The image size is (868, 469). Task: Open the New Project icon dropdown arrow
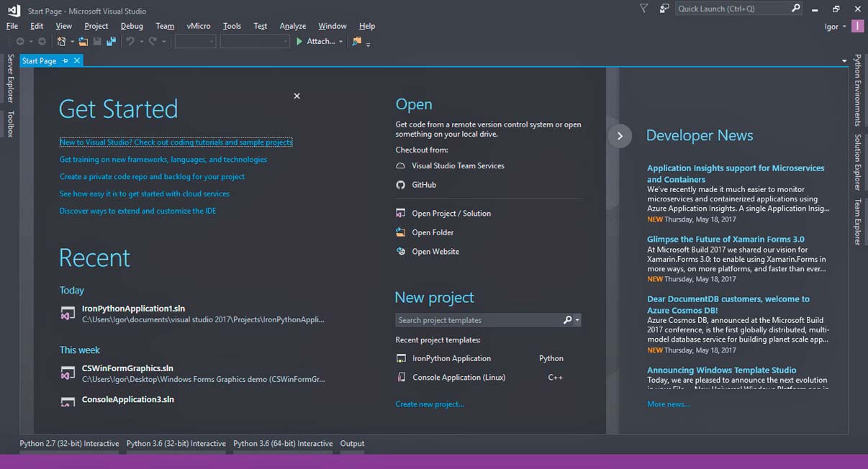pyautogui.click(x=72, y=42)
